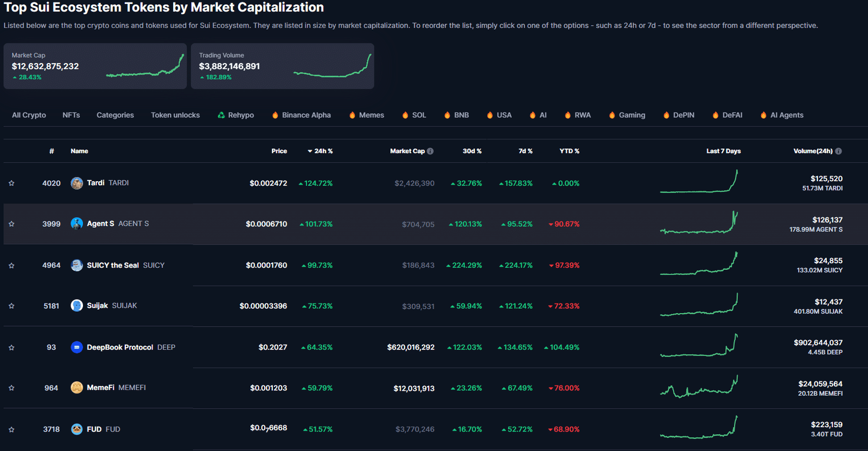Click the Market Cap info icon
The image size is (868, 451).
point(430,151)
